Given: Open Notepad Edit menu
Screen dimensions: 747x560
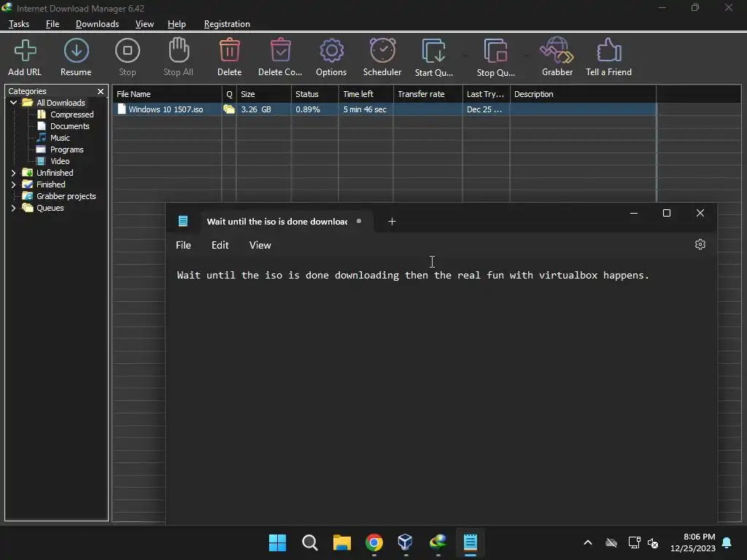Looking at the screenshot, I should click(x=220, y=245).
